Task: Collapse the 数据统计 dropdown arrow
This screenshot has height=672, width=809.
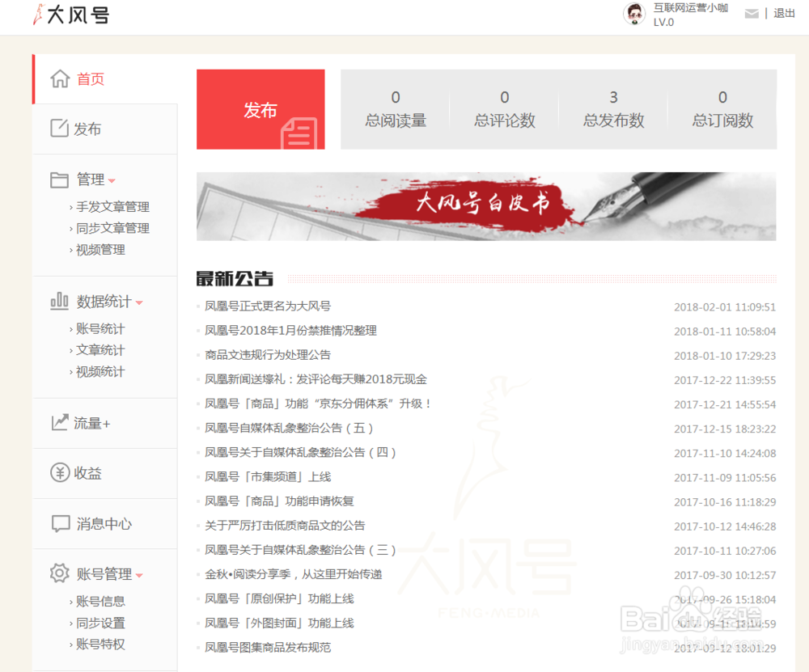Action: tap(139, 302)
